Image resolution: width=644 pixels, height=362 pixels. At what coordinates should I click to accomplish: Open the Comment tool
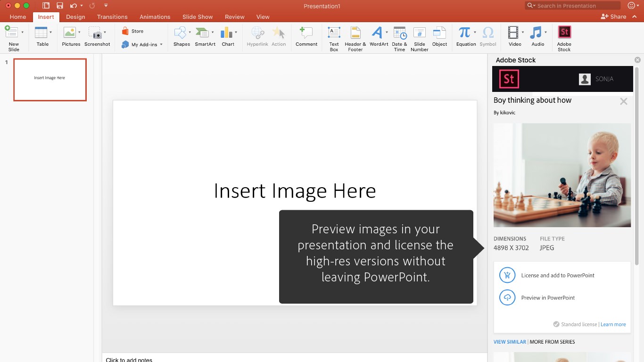(x=306, y=33)
